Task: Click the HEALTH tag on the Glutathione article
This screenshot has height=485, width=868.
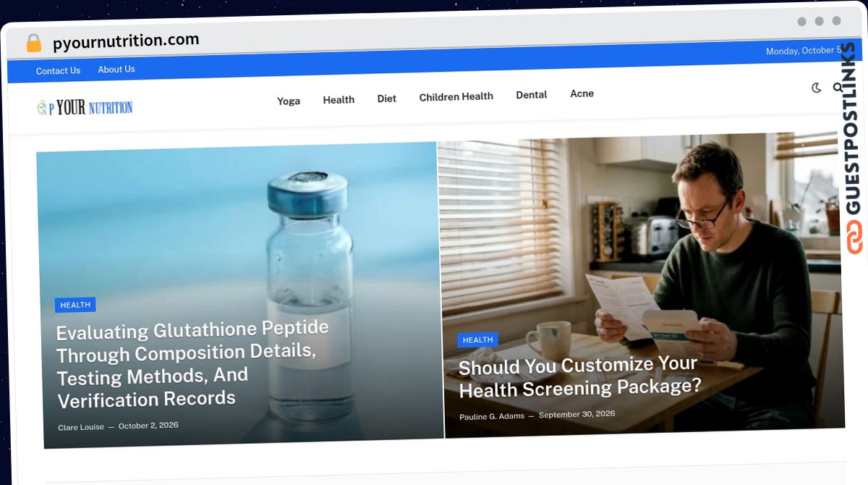Action: pos(75,305)
